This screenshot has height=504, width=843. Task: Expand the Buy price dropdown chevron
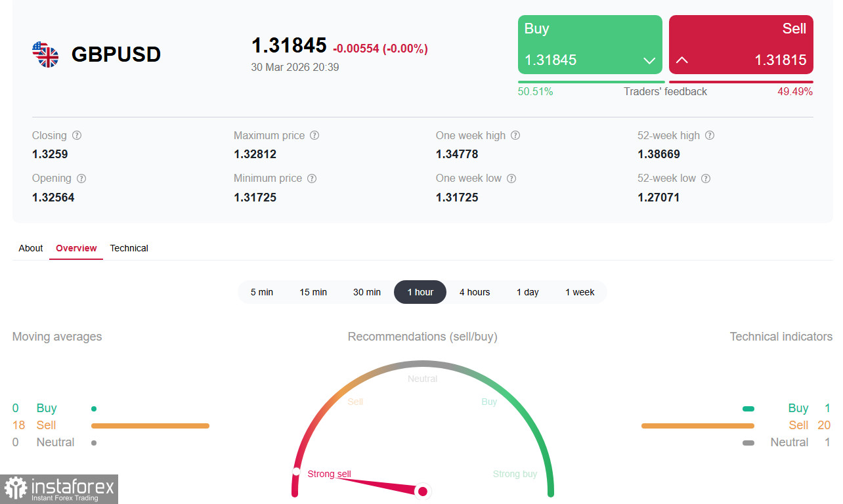coord(649,60)
